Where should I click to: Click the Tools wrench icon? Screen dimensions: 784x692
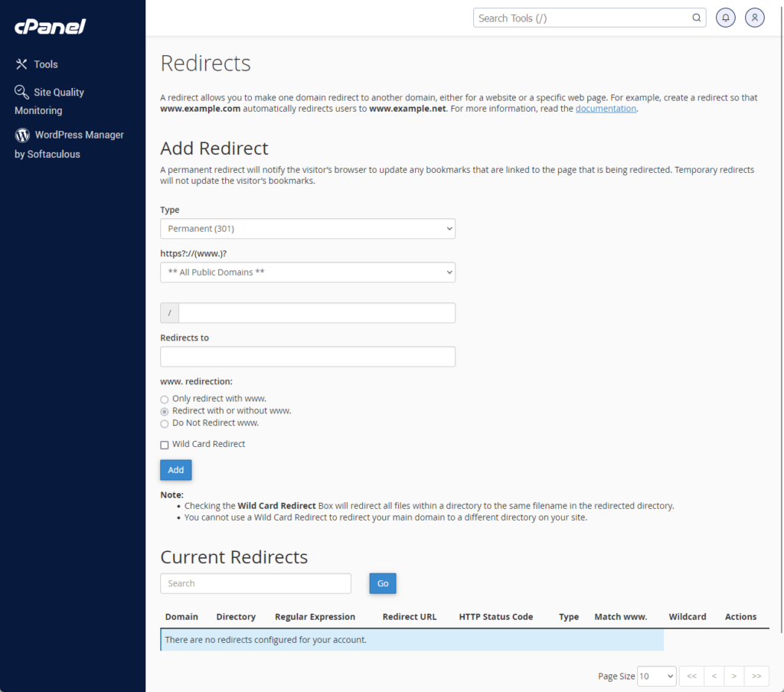pyautogui.click(x=21, y=64)
